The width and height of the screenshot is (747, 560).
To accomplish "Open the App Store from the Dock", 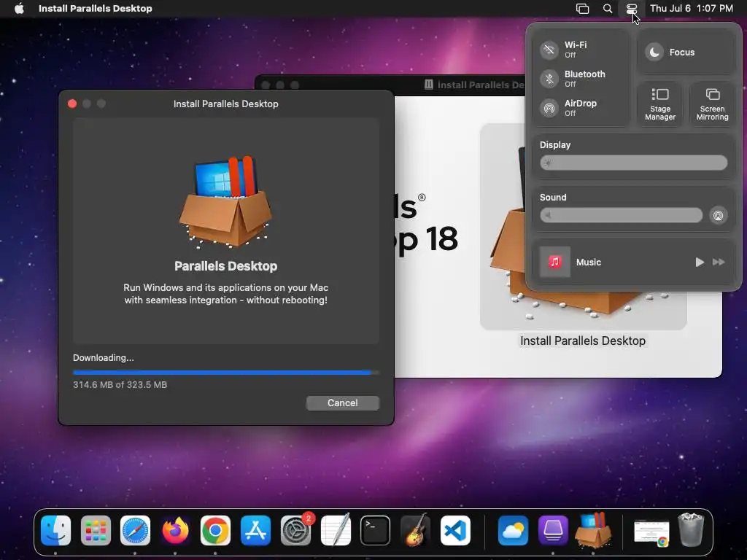I will point(255,531).
